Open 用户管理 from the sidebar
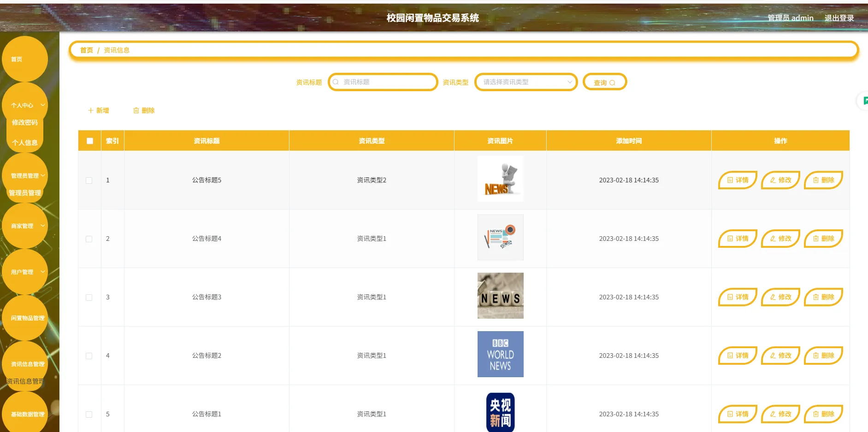The image size is (868, 432). pyautogui.click(x=21, y=272)
